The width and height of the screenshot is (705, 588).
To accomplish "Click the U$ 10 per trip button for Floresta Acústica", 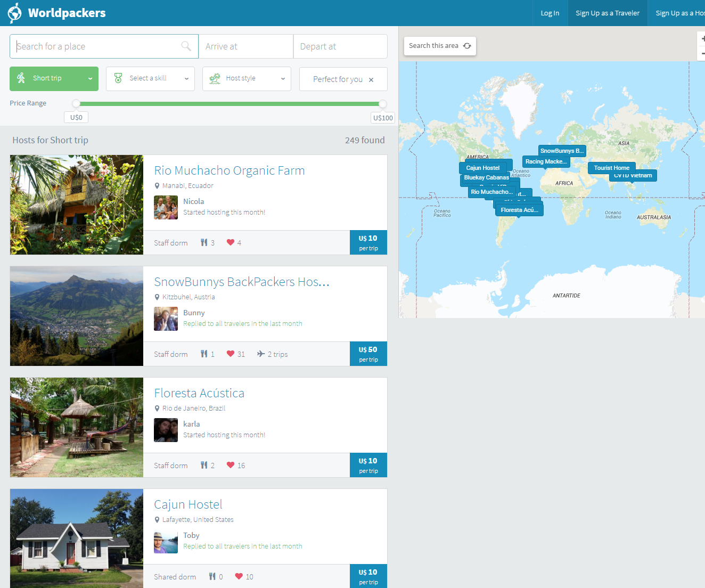I will (368, 465).
